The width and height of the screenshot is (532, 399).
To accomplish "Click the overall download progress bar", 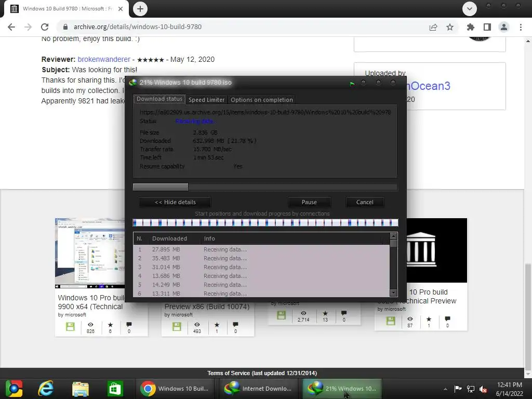I will tap(265, 187).
